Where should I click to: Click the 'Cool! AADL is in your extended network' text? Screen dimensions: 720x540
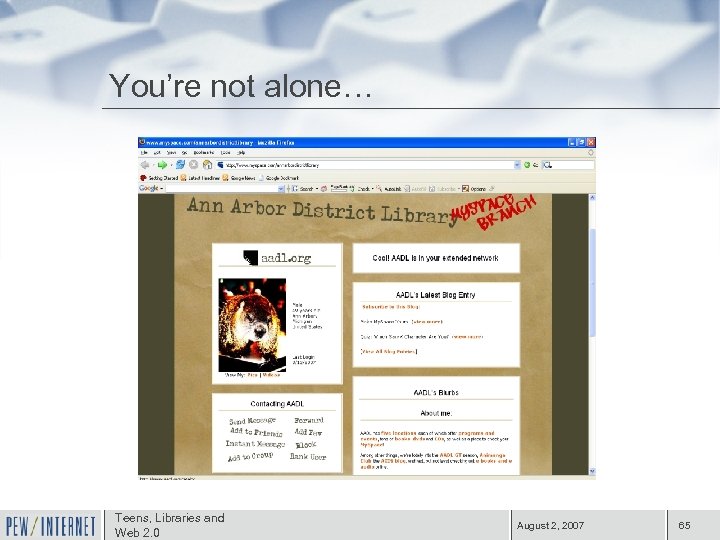pyautogui.click(x=435, y=258)
